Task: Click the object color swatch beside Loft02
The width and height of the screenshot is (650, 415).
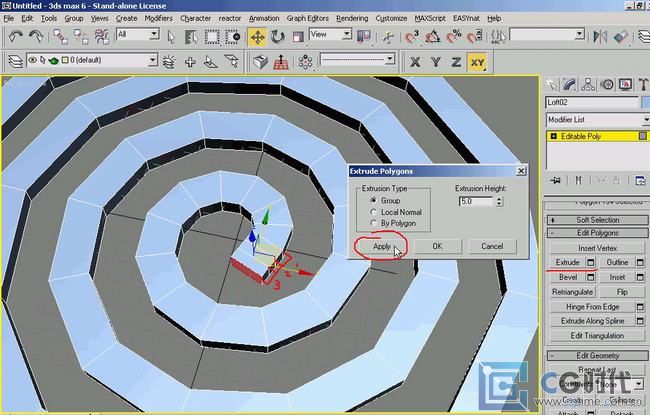Action: [x=645, y=102]
